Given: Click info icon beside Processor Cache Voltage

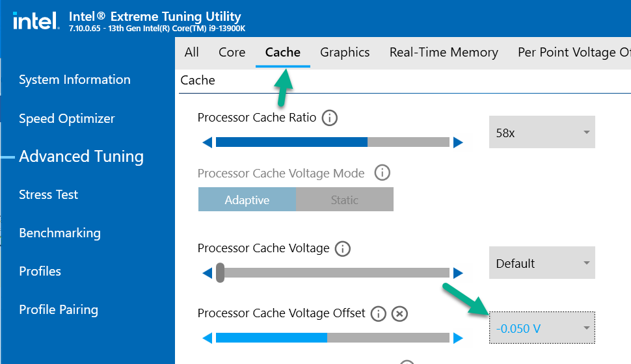Looking at the screenshot, I should point(342,248).
